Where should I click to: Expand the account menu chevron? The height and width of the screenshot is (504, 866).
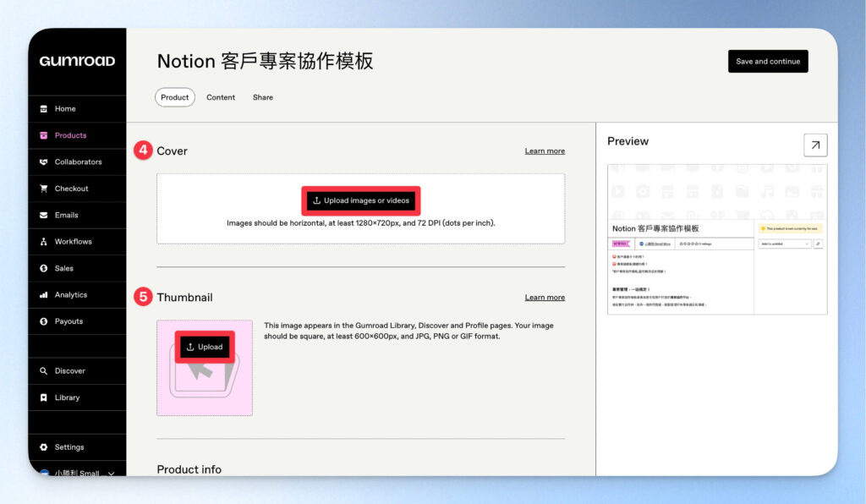[x=112, y=473]
